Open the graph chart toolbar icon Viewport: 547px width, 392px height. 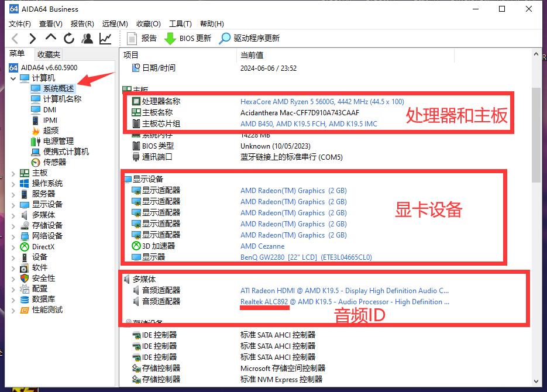click(105, 39)
